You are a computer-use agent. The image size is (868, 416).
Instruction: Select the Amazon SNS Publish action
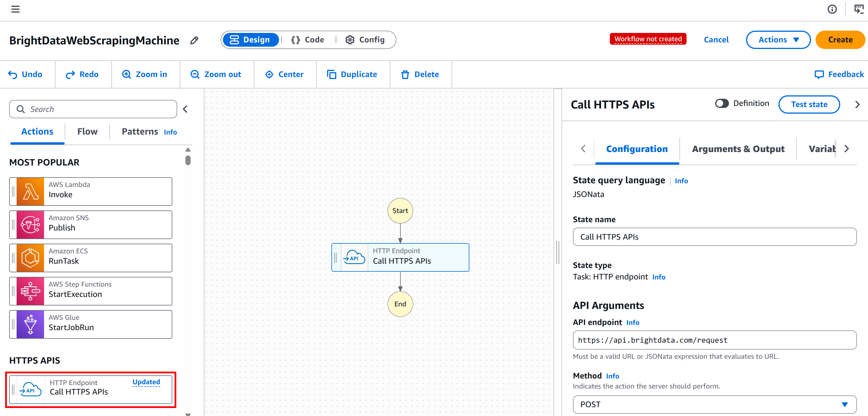(x=90, y=224)
